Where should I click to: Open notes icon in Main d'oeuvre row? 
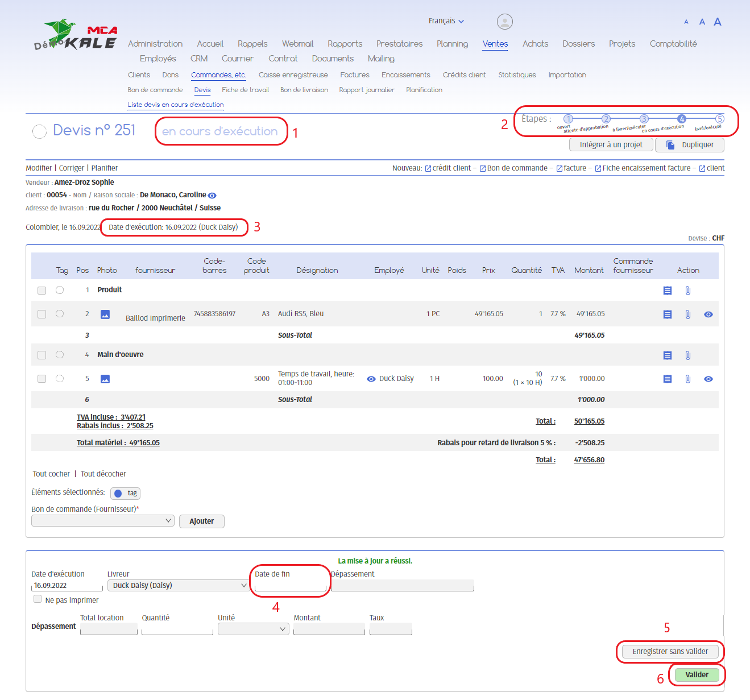pyautogui.click(x=668, y=355)
